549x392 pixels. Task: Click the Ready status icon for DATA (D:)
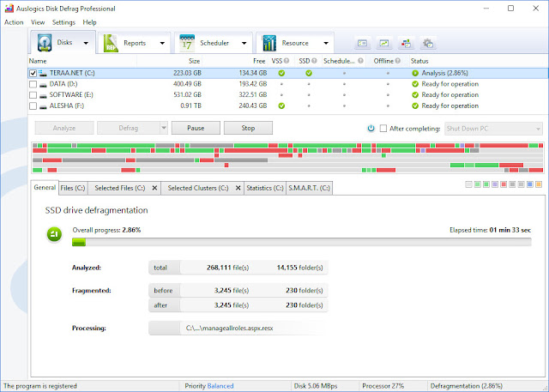(415, 84)
